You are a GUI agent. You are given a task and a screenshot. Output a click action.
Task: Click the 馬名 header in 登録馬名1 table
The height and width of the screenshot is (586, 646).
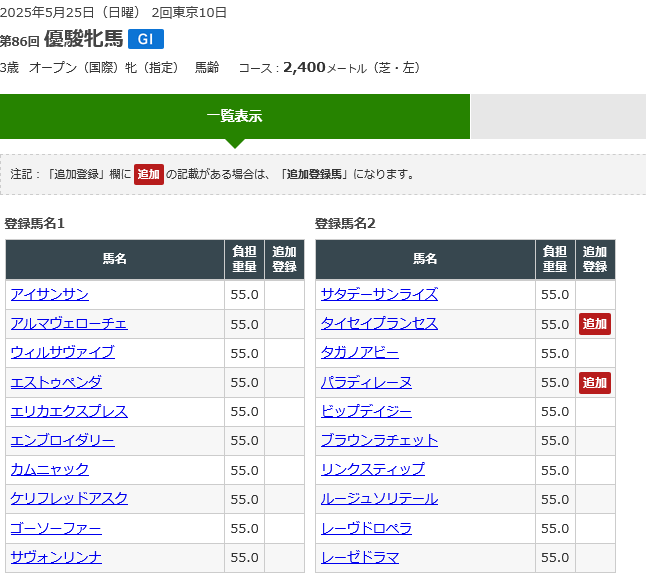115,259
